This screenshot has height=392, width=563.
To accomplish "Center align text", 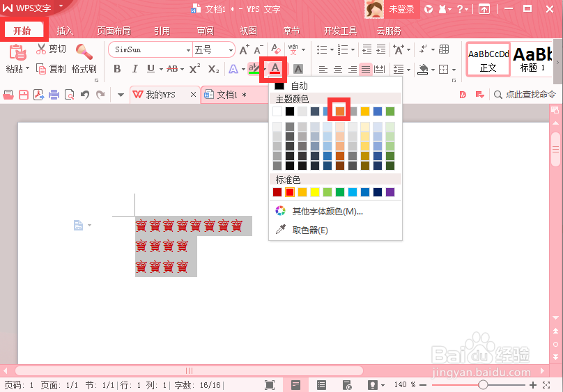I will (338, 69).
